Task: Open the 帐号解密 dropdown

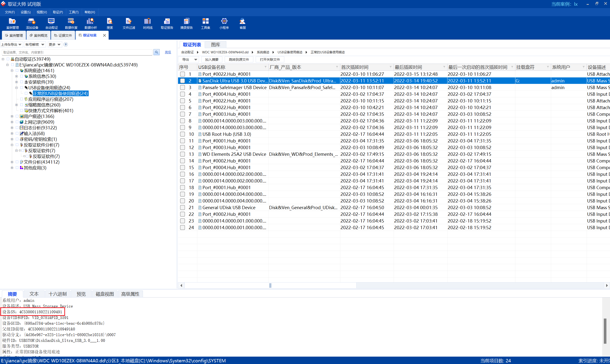Action: point(35,45)
